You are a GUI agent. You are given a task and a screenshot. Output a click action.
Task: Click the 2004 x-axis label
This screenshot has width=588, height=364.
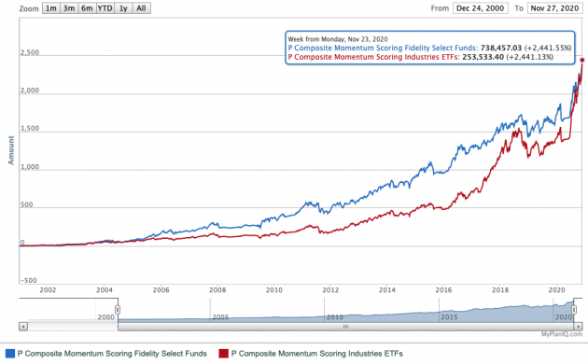[105, 290]
